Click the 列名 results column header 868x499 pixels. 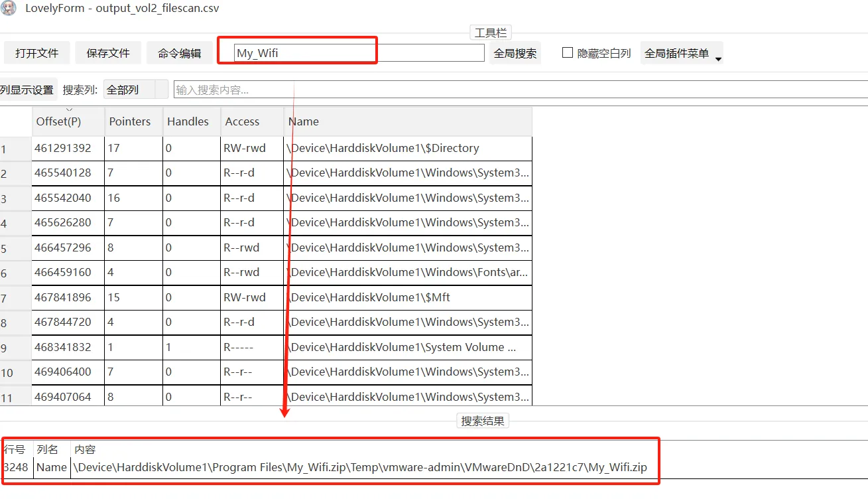pos(48,449)
